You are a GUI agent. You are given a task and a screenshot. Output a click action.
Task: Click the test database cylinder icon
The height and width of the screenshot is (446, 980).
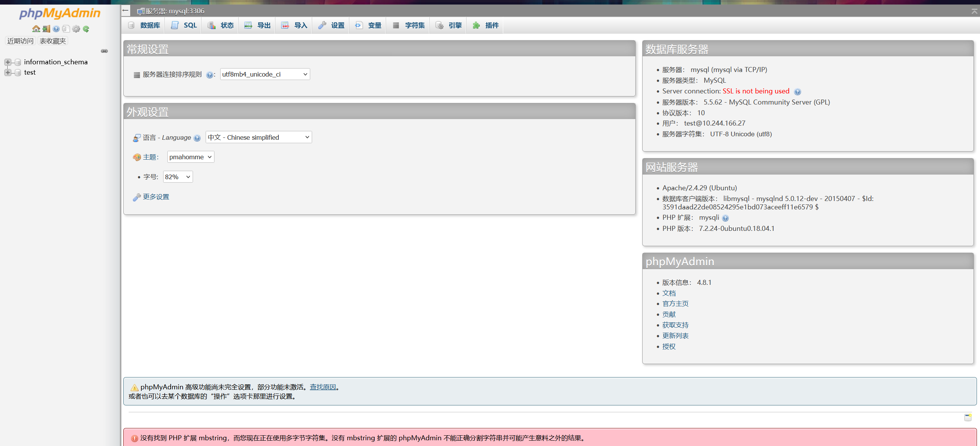tap(18, 73)
